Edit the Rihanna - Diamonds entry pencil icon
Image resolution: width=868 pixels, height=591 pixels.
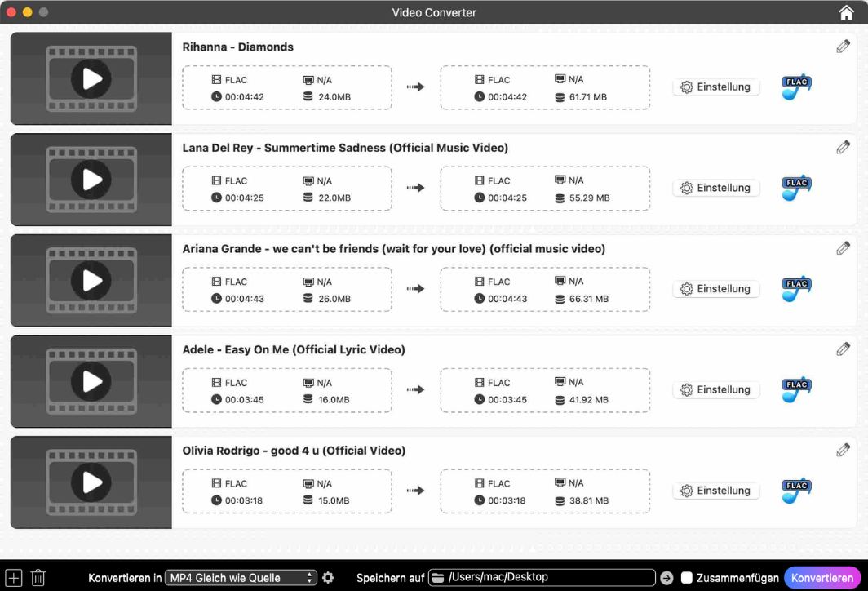pyautogui.click(x=843, y=47)
